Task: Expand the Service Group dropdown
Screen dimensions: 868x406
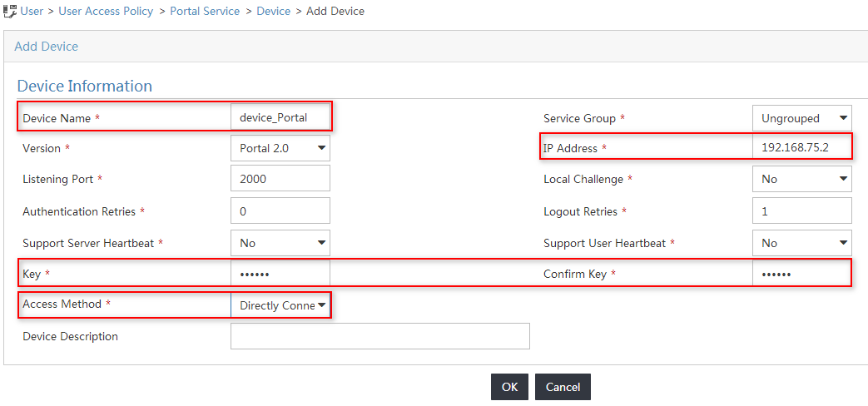Action: (x=802, y=118)
